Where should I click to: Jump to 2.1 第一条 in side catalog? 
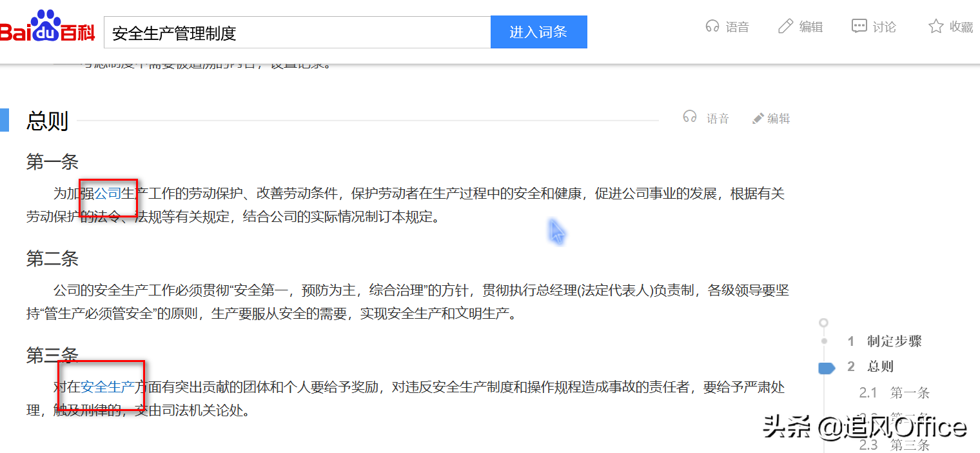(894, 392)
